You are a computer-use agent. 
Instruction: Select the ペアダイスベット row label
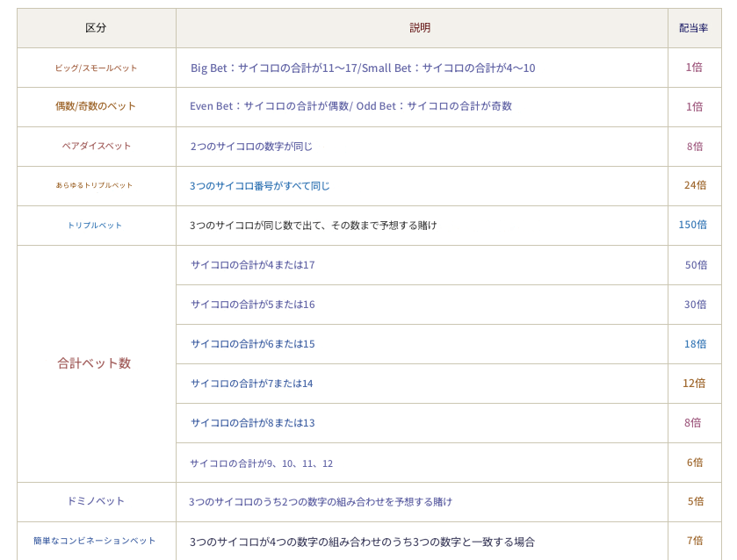tap(96, 146)
